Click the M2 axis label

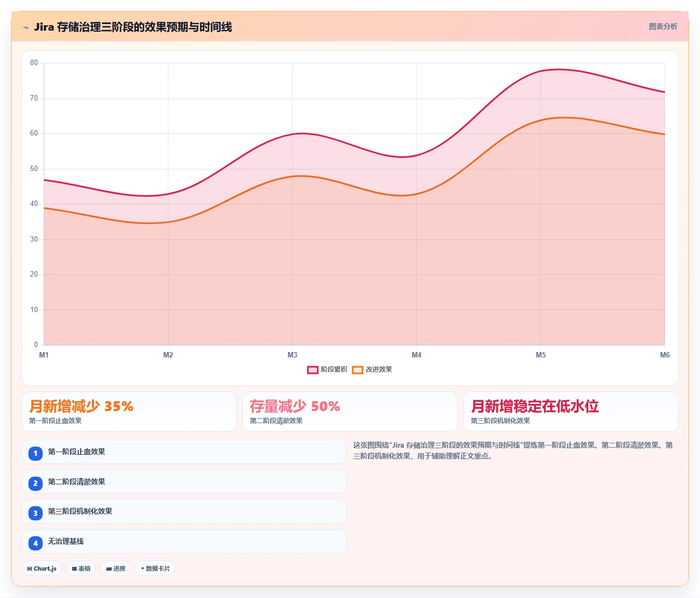[x=168, y=355]
